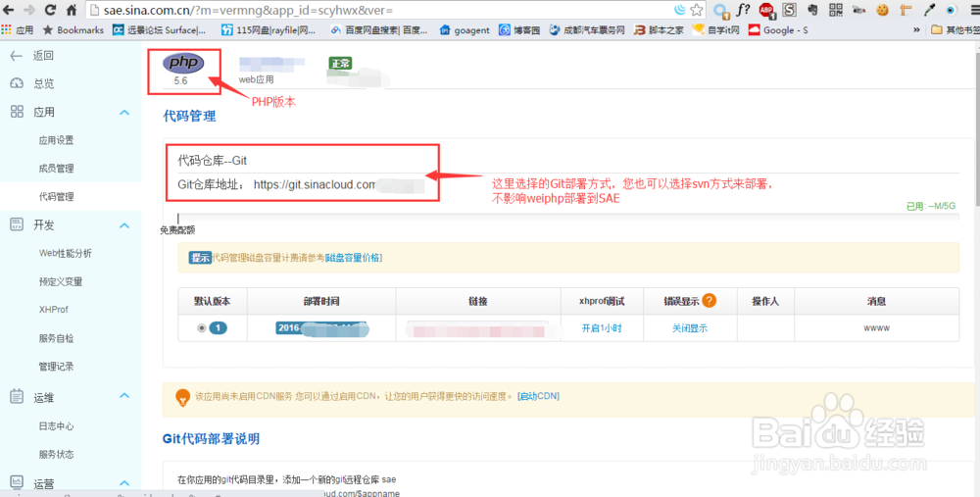This screenshot has height=497, width=980.
Task: Open the apps shortcut in bookmarks bar
Action: pyautogui.click(x=18, y=30)
